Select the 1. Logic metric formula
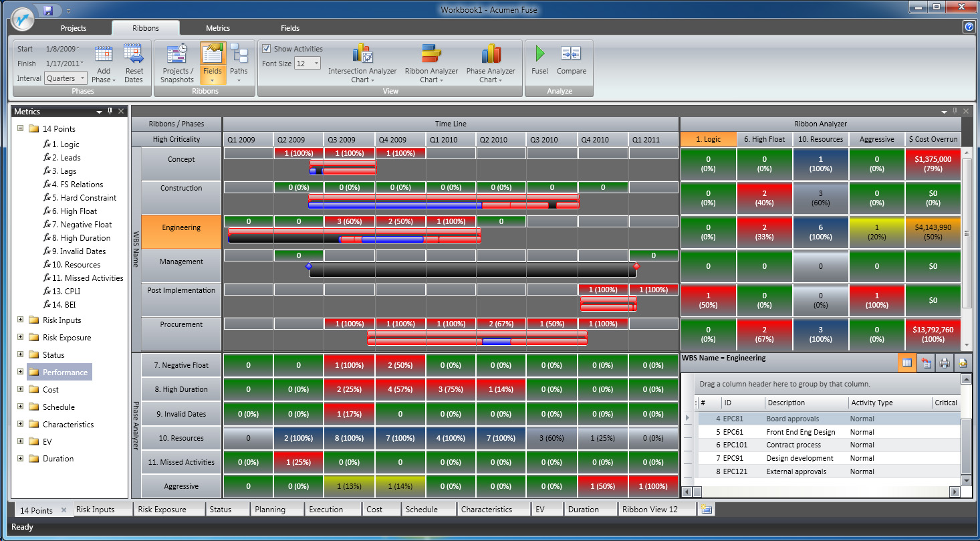 click(x=61, y=144)
